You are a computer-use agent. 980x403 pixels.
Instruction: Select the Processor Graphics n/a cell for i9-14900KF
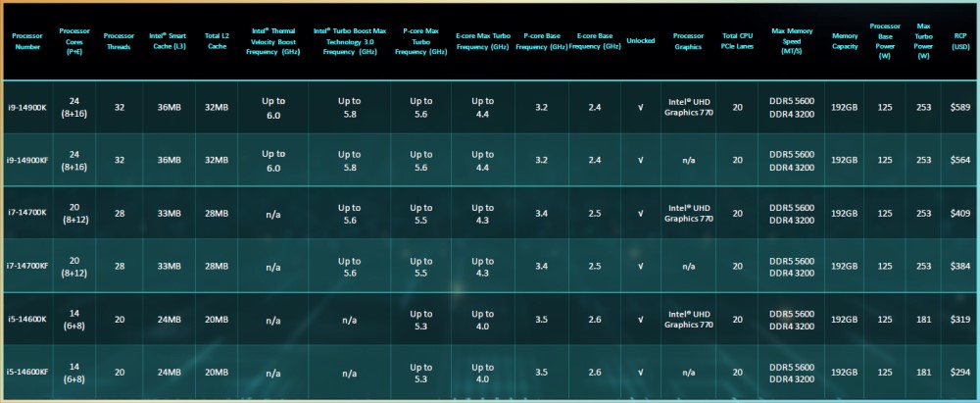(x=688, y=160)
